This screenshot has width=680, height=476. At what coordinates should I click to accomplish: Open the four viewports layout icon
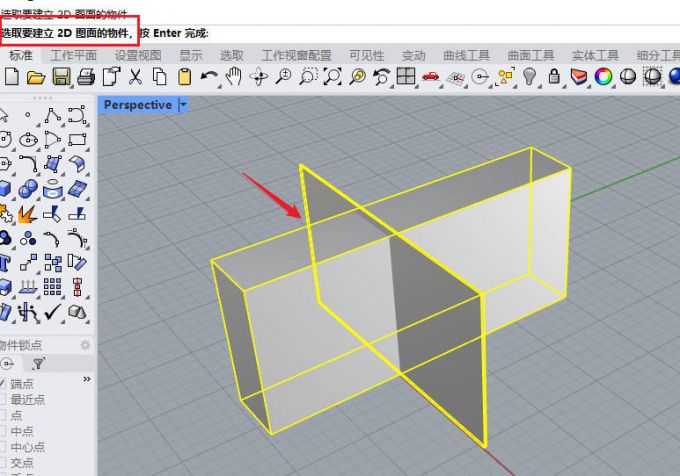[x=406, y=76]
